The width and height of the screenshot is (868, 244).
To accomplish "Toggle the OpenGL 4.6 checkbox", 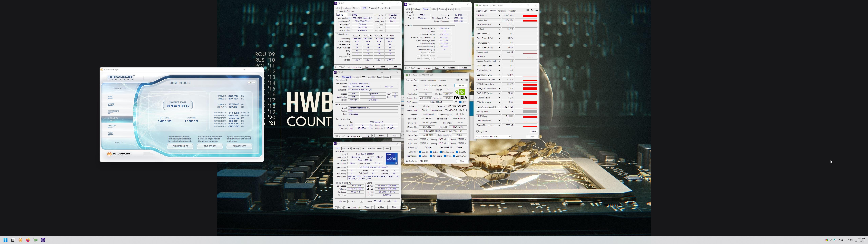I will 454,156.
